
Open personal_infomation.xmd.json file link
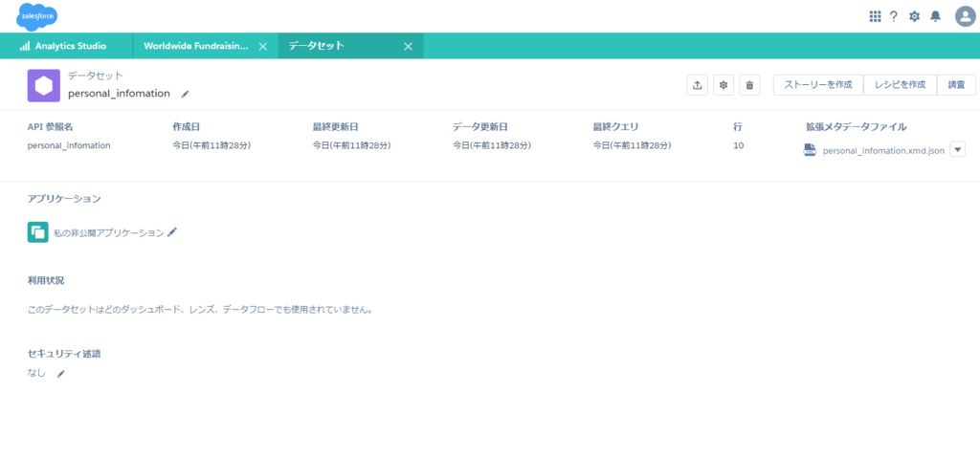click(883, 150)
